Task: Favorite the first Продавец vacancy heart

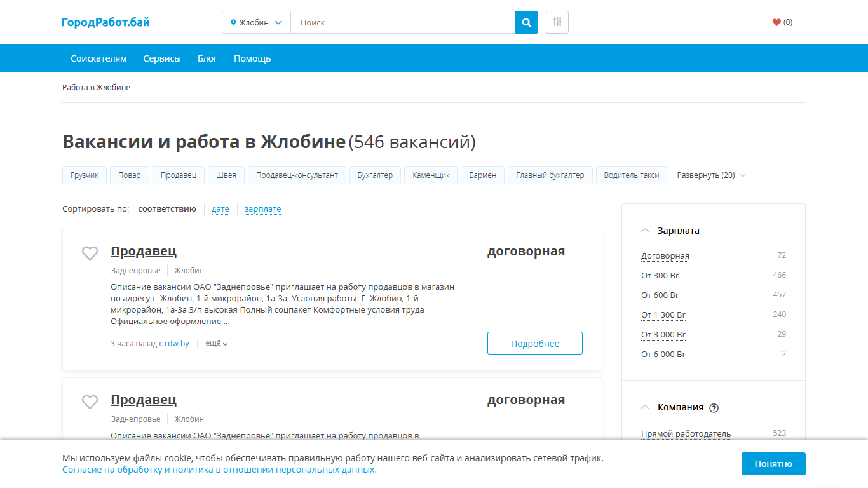Action: (90, 253)
